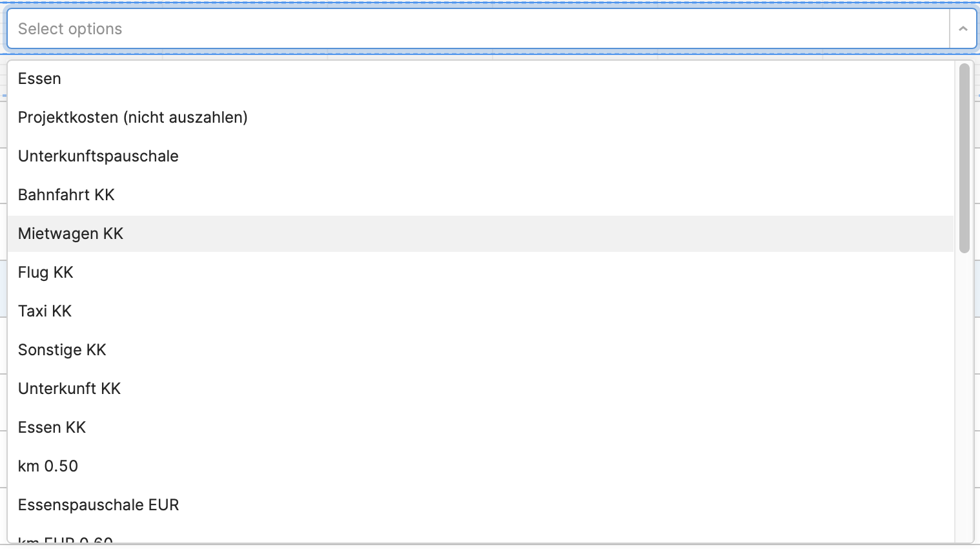Screen dimensions: 980x549
Task: Click the scrollbar track below the thumb
Action: coord(965,397)
